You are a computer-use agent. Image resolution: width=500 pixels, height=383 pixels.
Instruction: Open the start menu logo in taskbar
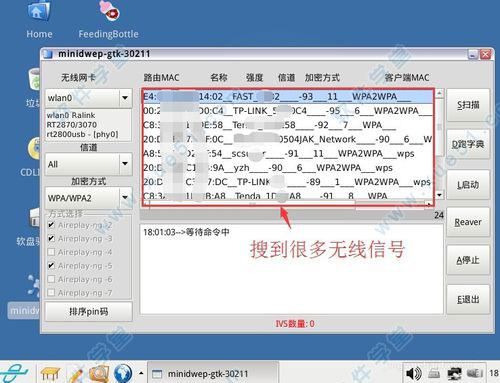14,373
